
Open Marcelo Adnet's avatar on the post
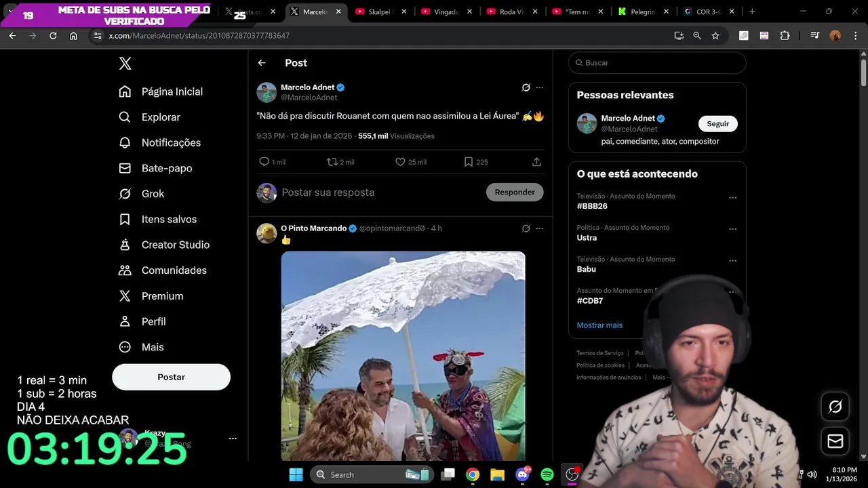coord(267,92)
